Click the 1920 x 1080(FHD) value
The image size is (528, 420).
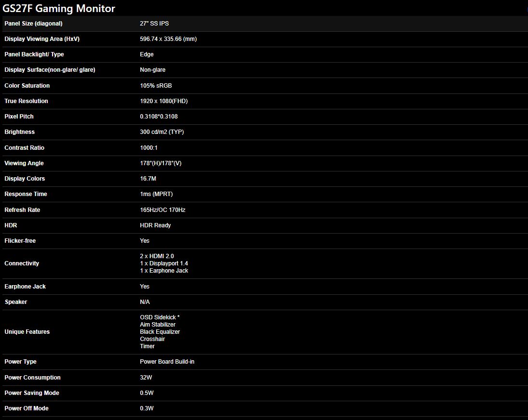click(163, 101)
